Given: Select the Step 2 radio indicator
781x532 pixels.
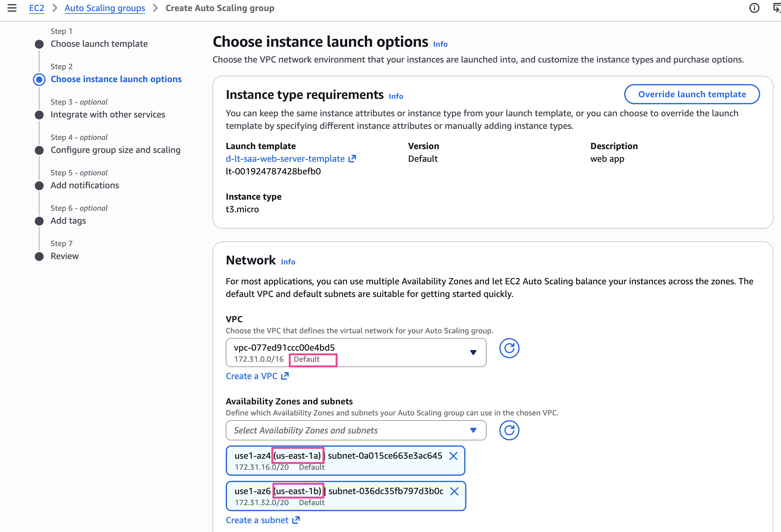Looking at the screenshot, I should pos(39,80).
